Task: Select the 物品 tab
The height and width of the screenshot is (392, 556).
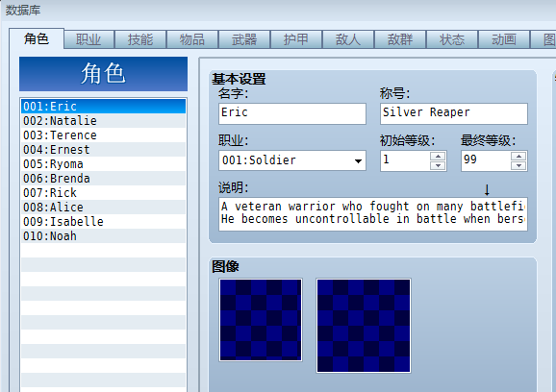Action: pos(192,39)
